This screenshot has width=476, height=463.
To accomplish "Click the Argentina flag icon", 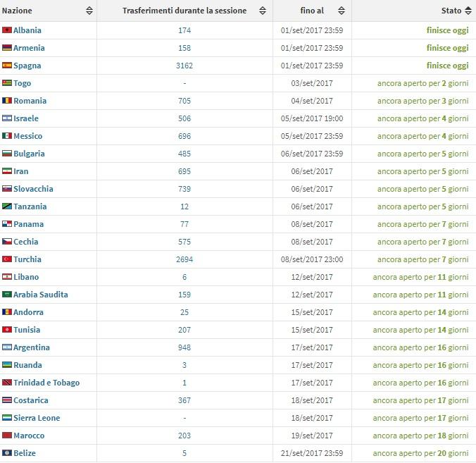I will pos(7,347).
